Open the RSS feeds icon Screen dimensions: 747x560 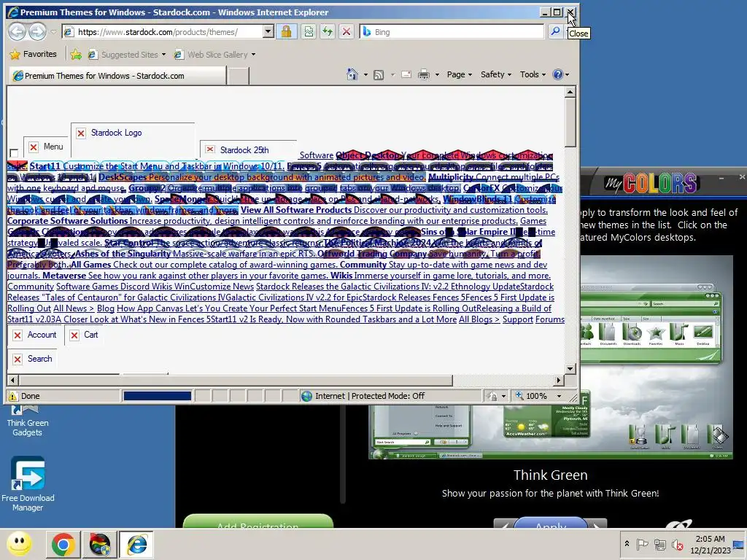tap(379, 75)
